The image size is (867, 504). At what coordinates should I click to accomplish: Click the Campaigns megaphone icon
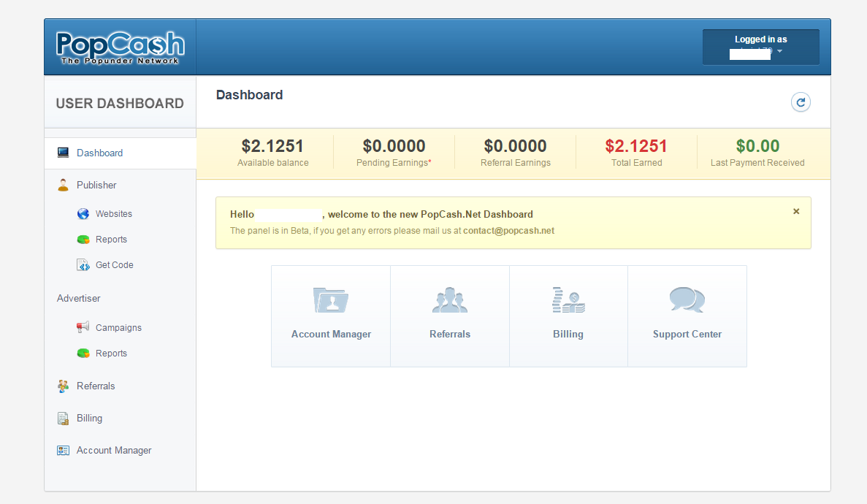pyautogui.click(x=83, y=327)
